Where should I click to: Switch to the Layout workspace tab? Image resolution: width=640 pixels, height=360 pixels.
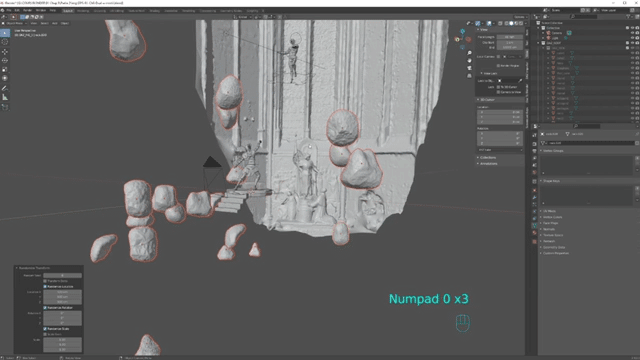pyautogui.click(x=68, y=11)
